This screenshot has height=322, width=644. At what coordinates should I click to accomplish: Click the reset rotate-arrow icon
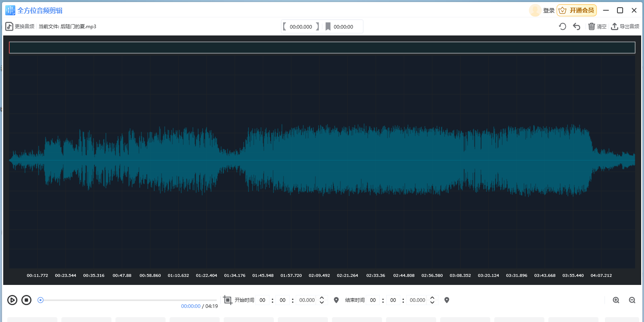pyautogui.click(x=563, y=27)
